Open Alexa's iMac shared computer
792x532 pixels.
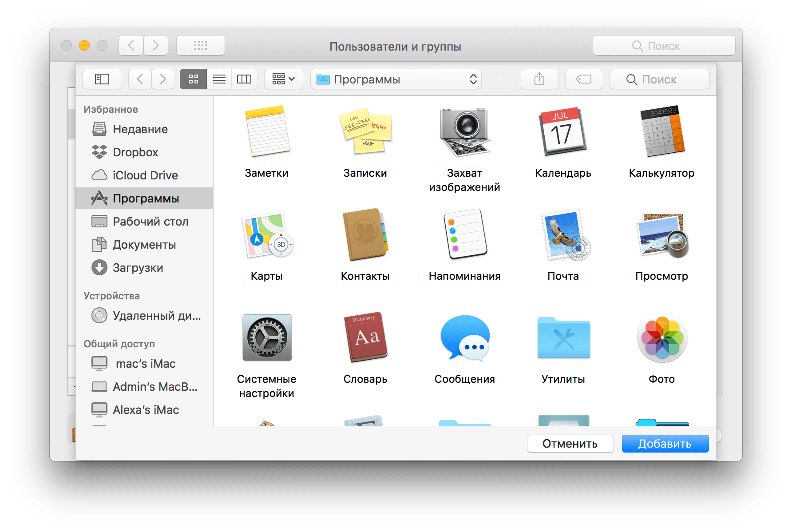[x=144, y=409]
